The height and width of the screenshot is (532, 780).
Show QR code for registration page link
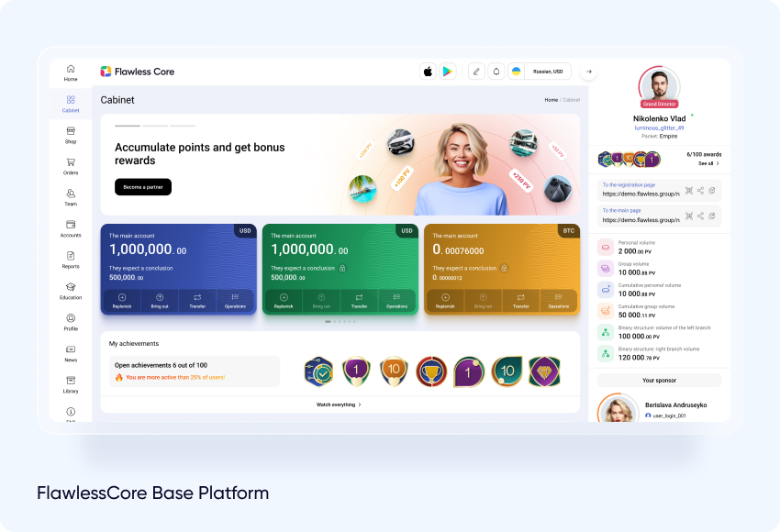pyautogui.click(x=688, y=191)
